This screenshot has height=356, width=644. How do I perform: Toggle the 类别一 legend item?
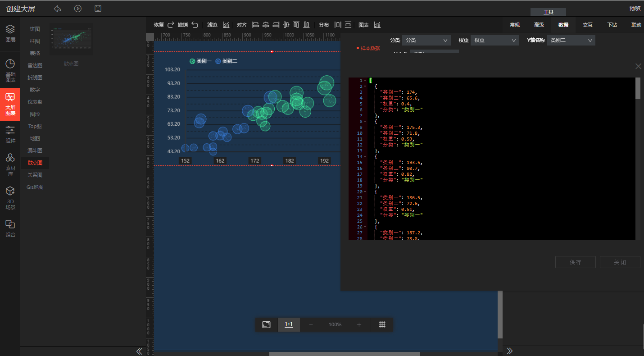point(200,61)
